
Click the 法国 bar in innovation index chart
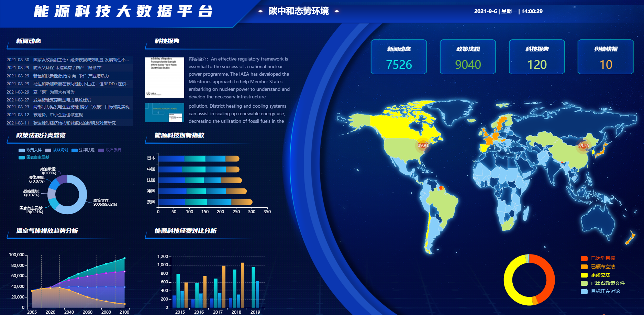coord(200,181)
